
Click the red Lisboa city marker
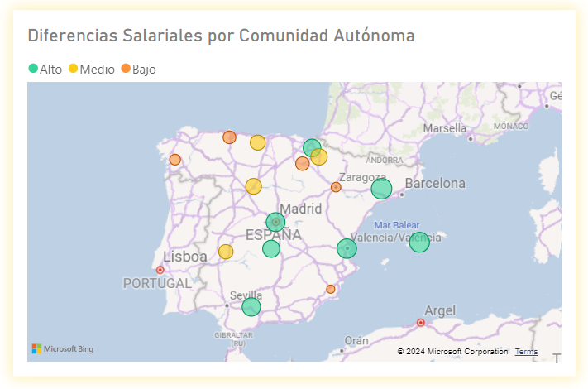(x=160, y=270)
